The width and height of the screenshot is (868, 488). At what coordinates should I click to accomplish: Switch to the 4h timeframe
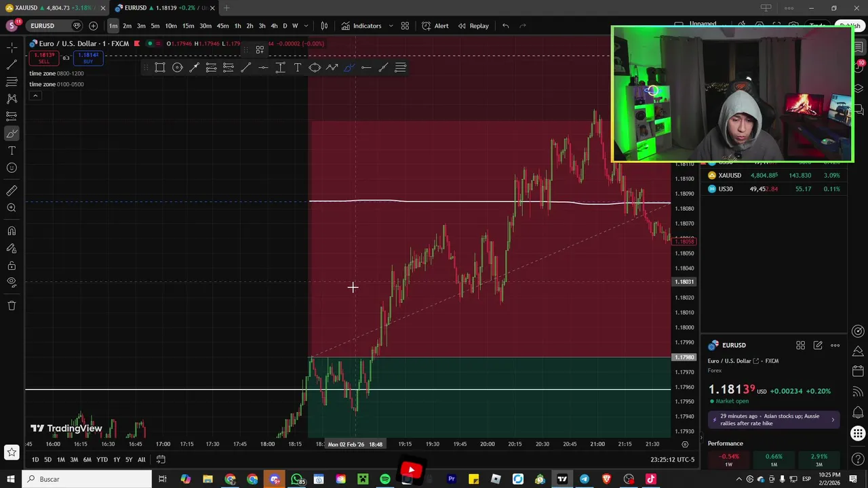pyautogui.click(x=274, y=26)
